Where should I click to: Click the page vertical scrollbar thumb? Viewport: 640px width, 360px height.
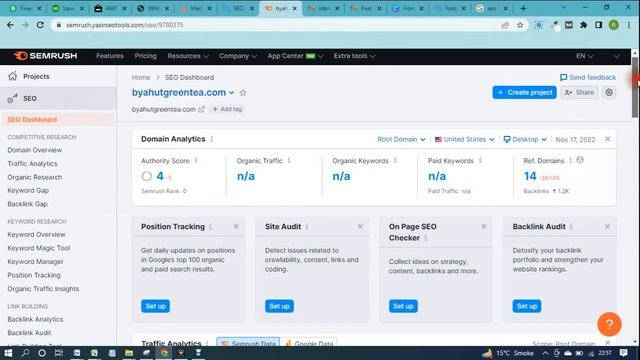pyautogui.click(x=635, y=88)
